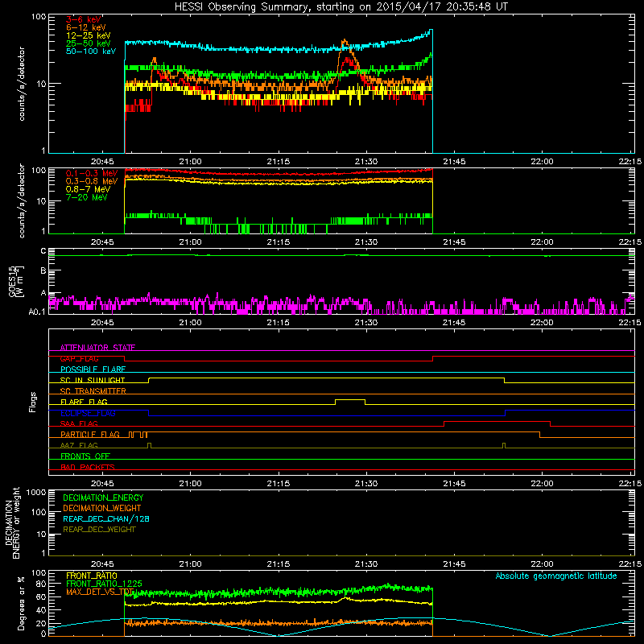
Task: Click the vertical Flags axis label
Action: coord(33,402)
